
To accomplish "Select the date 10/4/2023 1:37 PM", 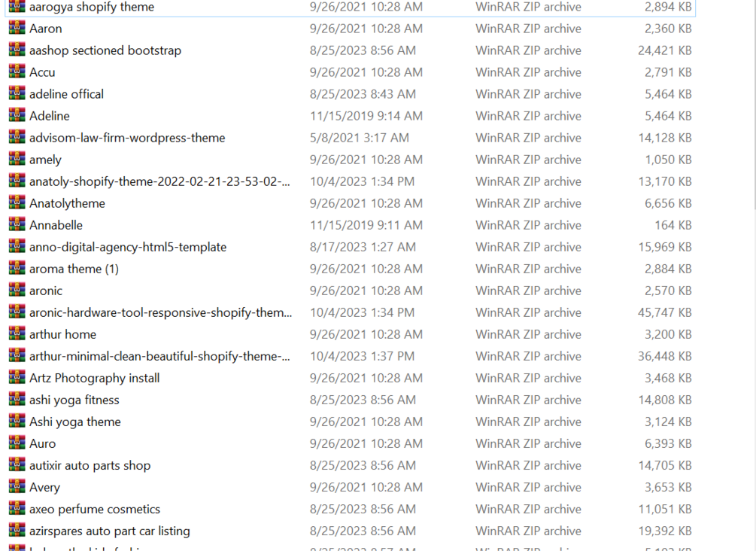I will coord(362,356).
